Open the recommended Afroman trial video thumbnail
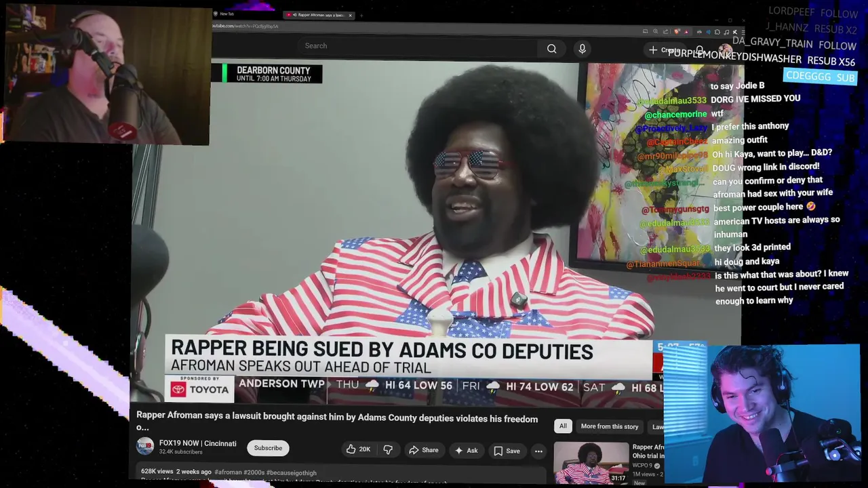868x488 pixels. [x=591, y=462]
